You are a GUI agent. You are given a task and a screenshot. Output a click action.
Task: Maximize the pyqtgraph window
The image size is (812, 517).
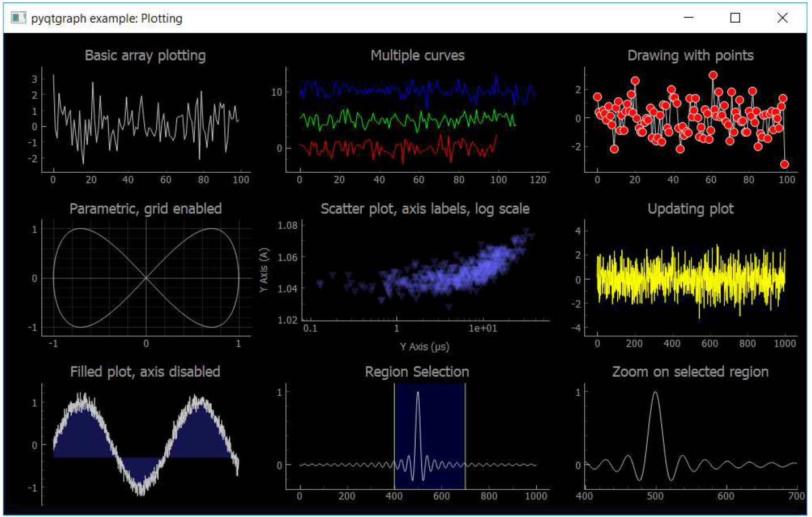coord(735,18)
